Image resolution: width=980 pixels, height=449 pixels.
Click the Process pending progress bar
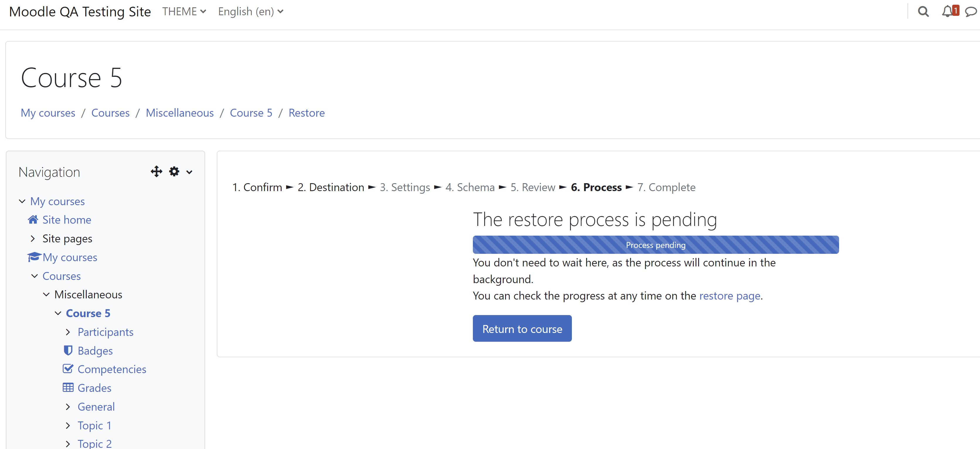click(x=655, y=245)
